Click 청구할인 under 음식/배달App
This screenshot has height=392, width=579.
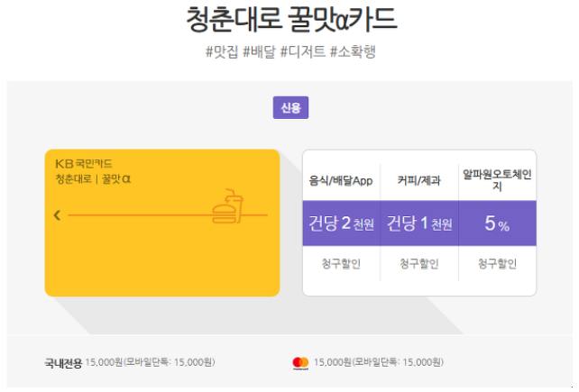tap(341, 263)
